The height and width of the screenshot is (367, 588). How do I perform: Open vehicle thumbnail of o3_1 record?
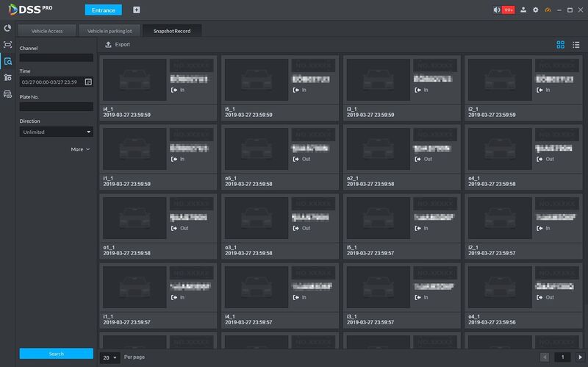coord(257,218)
